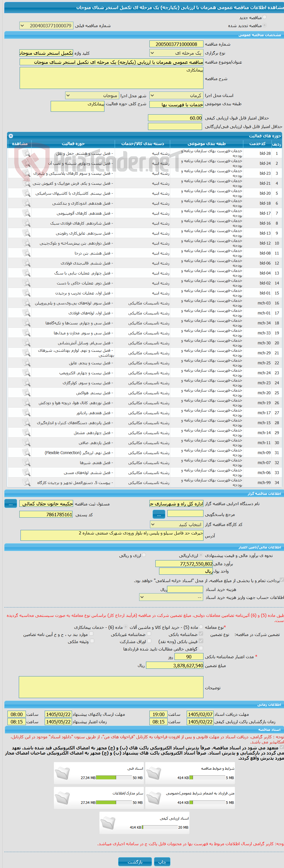
Task: Sort by ردیف column header
Action: [277, 144]
